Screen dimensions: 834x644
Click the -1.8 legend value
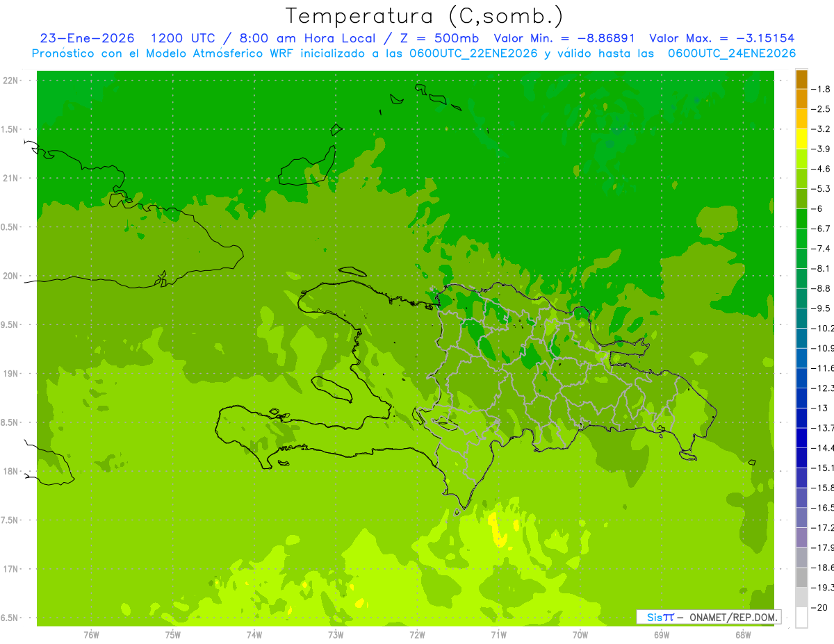821,89
